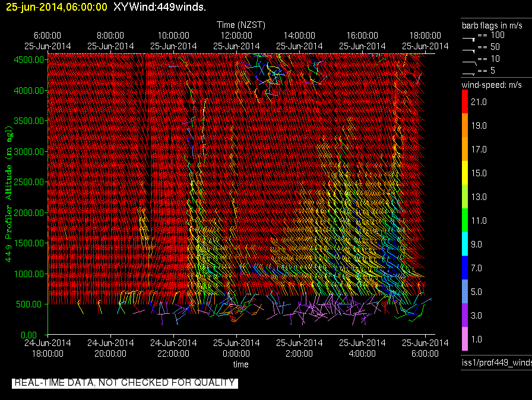Click 'wind-speed: m/s' legend heading
Image resolution: width=532 pixels, height=400 pixels.
pos(492,85)
